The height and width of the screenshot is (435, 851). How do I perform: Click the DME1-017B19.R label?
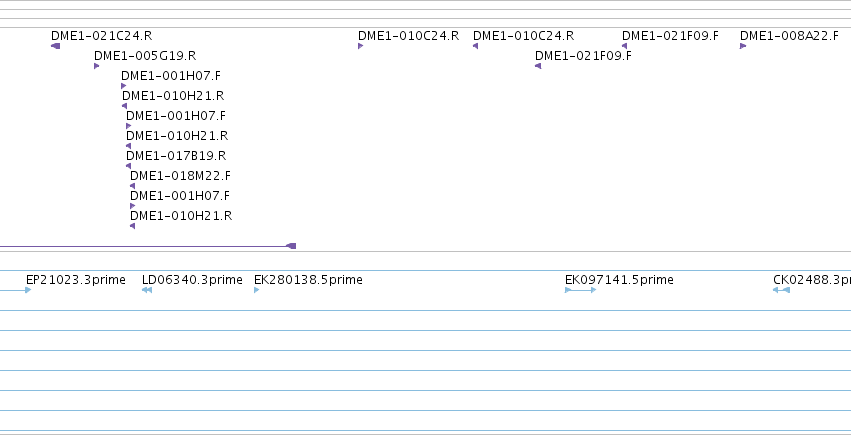click(176, 156)
